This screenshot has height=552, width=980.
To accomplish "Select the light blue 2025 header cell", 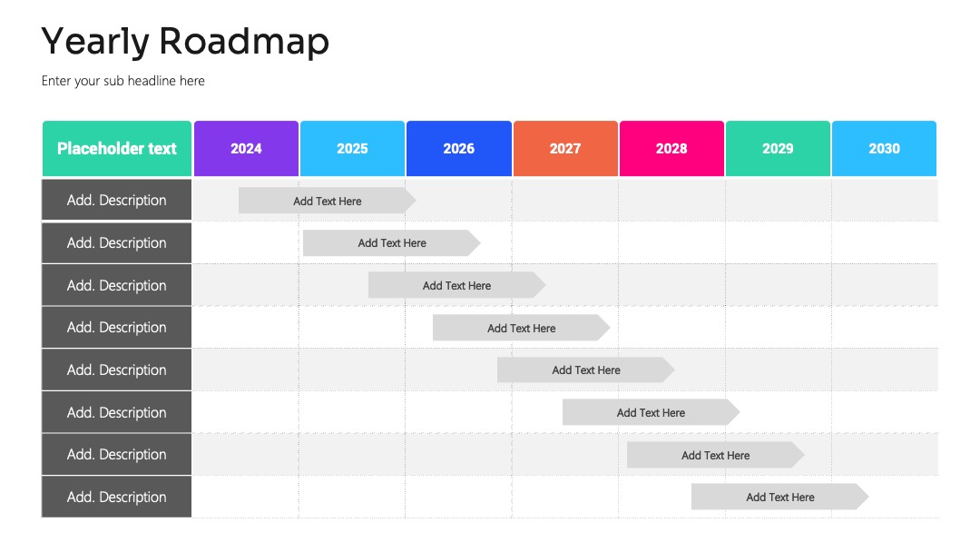I will click(352, 148).
